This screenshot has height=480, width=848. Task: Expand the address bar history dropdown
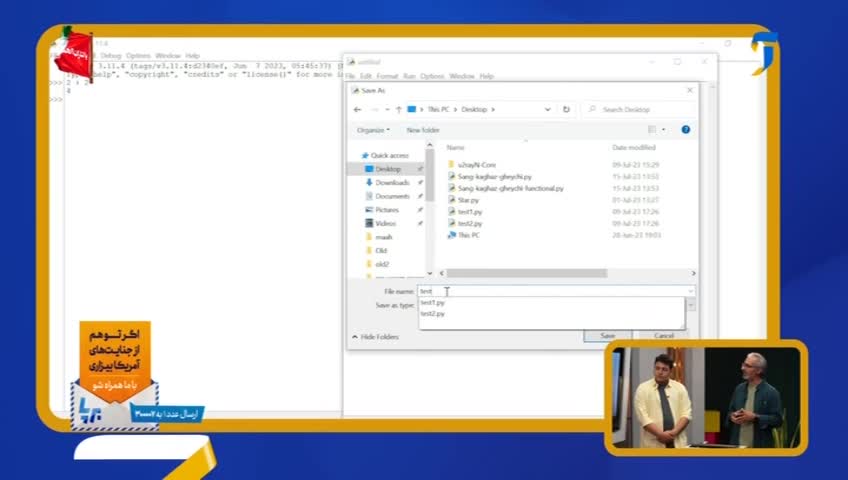click(547, 109)
